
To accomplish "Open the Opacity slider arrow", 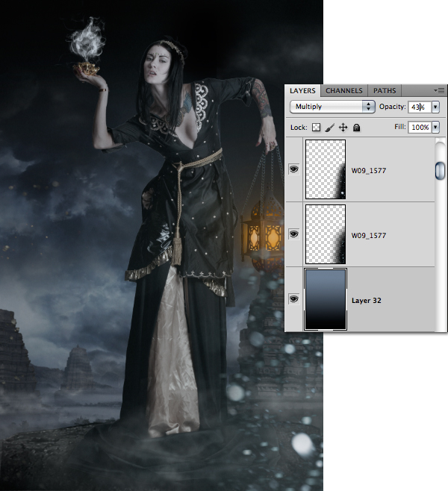I will tap(435, 107).
